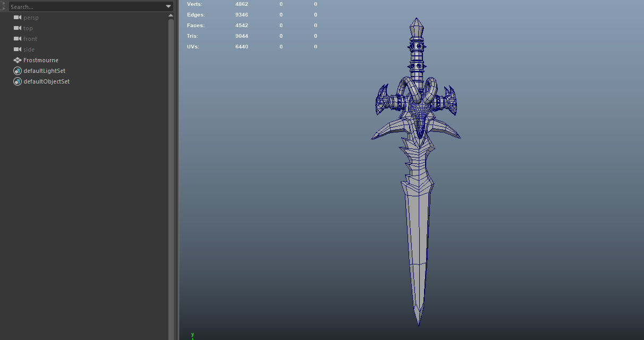Viewport: 644px width, 340px height.
Task: Click the front camera icon
Action: pos(17,39)
